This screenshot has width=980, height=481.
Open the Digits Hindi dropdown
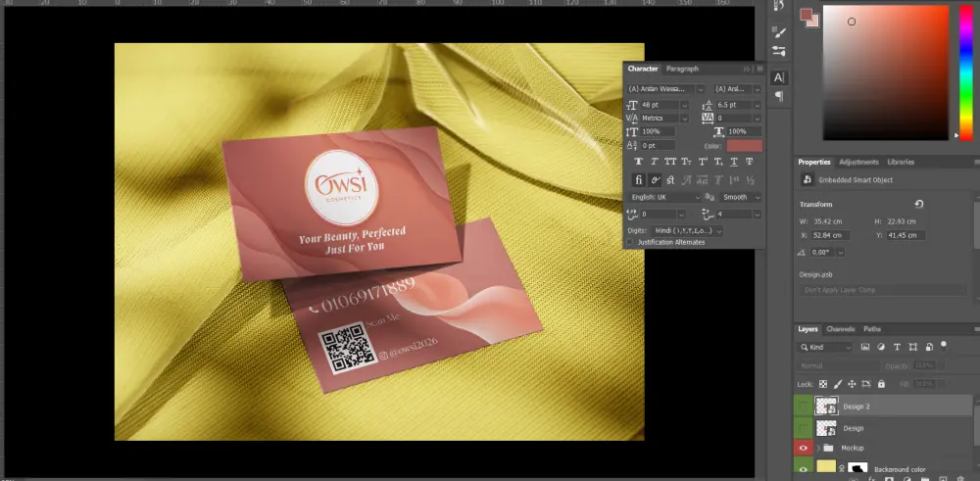[689, 230]
